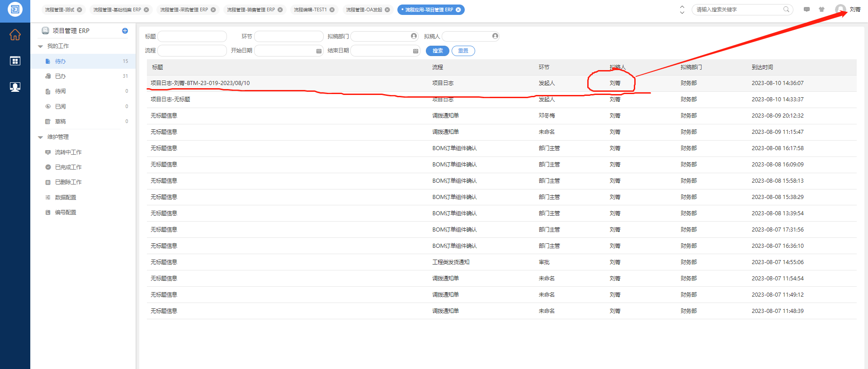Click the person picker icon in 拟稿人
Image resolution: width=868 pixels, height=369 pixels.
point(495,36)
